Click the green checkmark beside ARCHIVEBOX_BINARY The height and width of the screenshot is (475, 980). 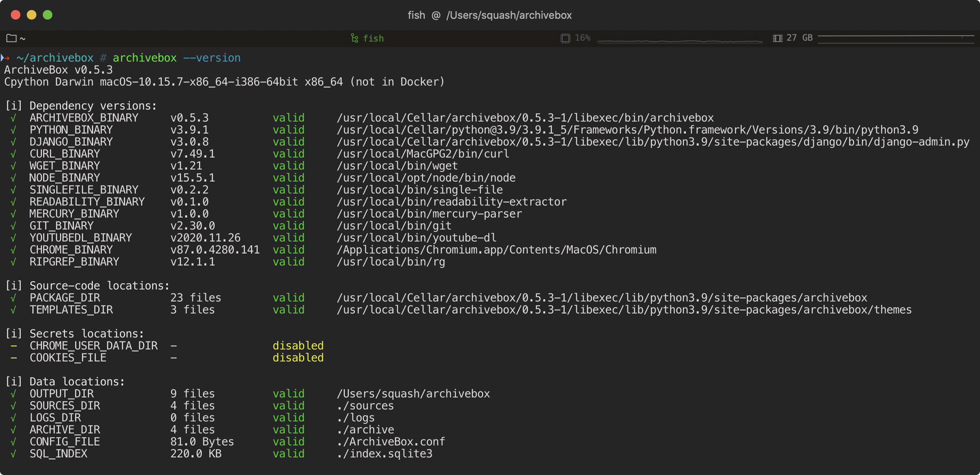point(14,118)
